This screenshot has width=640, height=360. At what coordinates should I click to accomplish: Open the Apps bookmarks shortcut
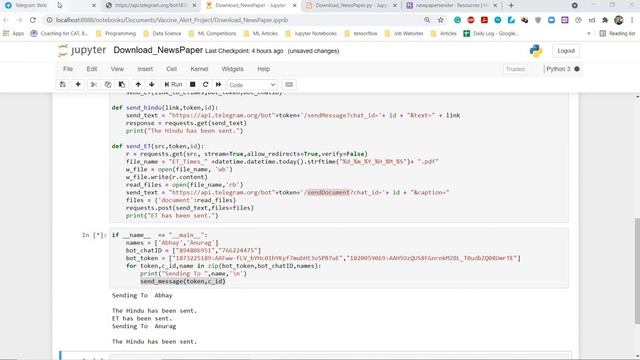[13, 33]
